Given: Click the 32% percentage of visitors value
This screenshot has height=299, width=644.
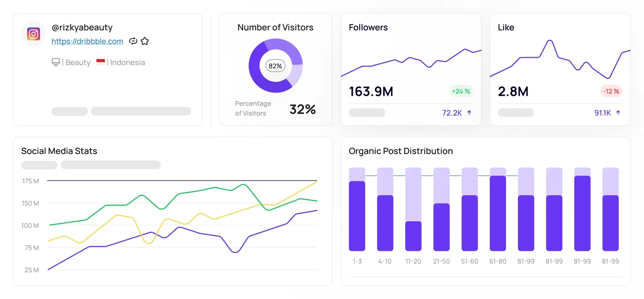Looking at the screenshot, I should coord(303,109).
